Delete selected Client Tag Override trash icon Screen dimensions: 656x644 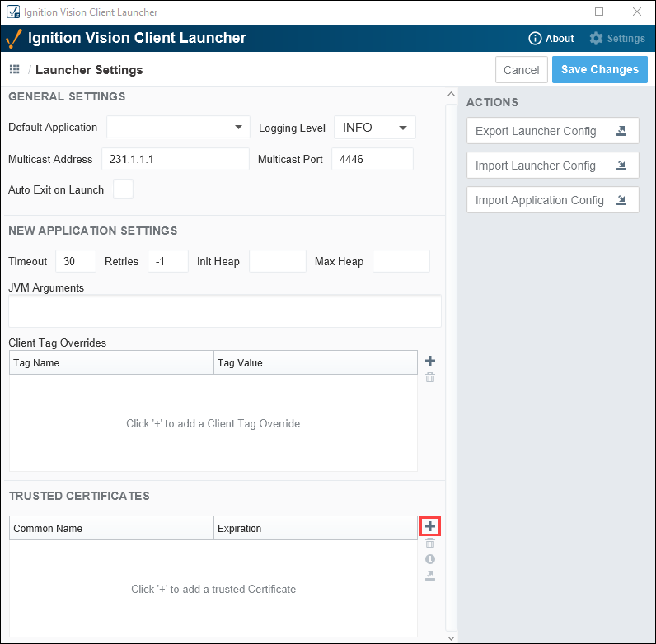pos(430,378)
